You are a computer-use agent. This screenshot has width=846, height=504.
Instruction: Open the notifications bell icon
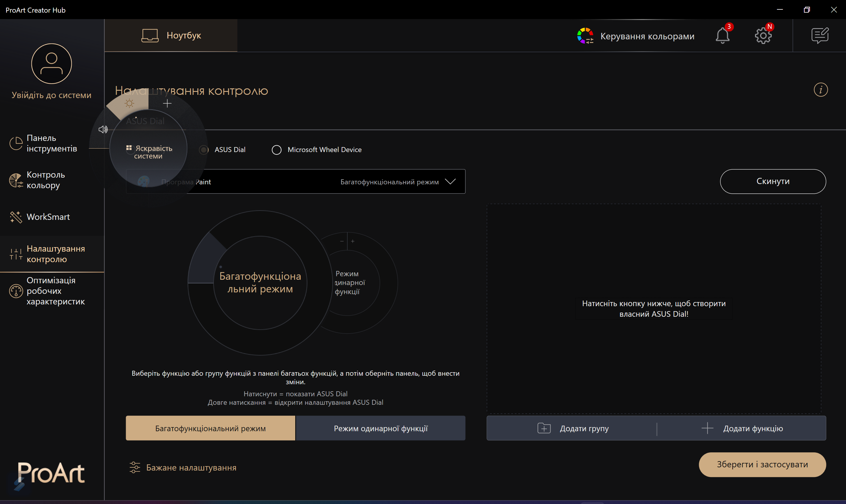click(722, 36)
